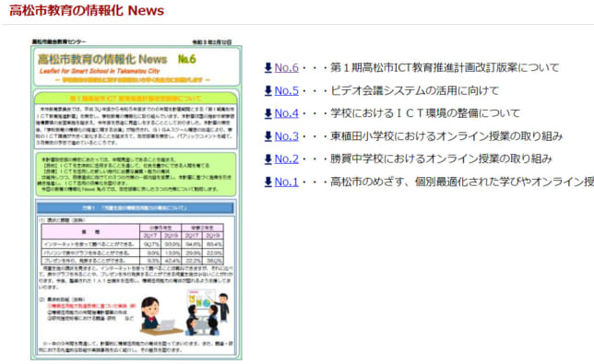Click the download icon beside No.6
Image resolution: width=594 pixels, height=364 pixels.
[x=267, y=67]
